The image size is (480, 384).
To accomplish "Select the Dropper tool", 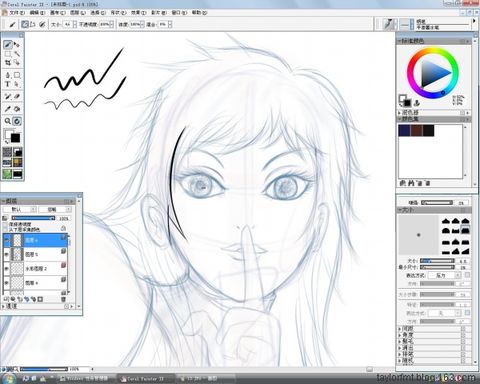I will (x=8, y=109).
